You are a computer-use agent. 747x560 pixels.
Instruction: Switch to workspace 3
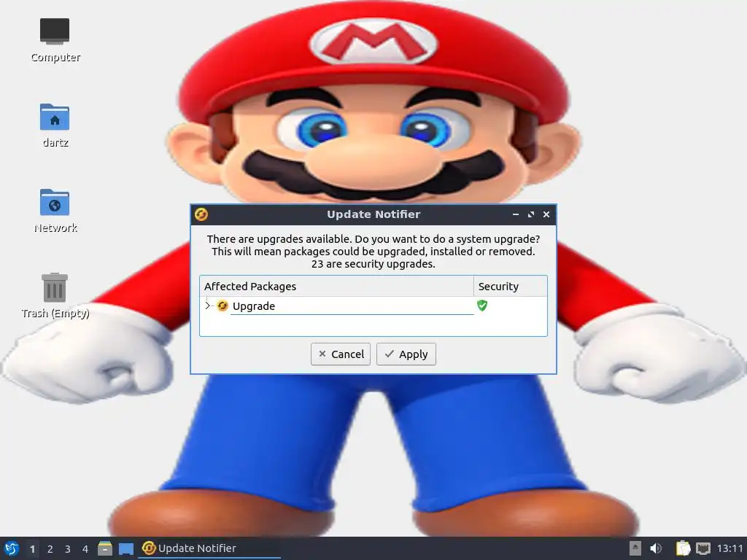[x=68, y=549]
